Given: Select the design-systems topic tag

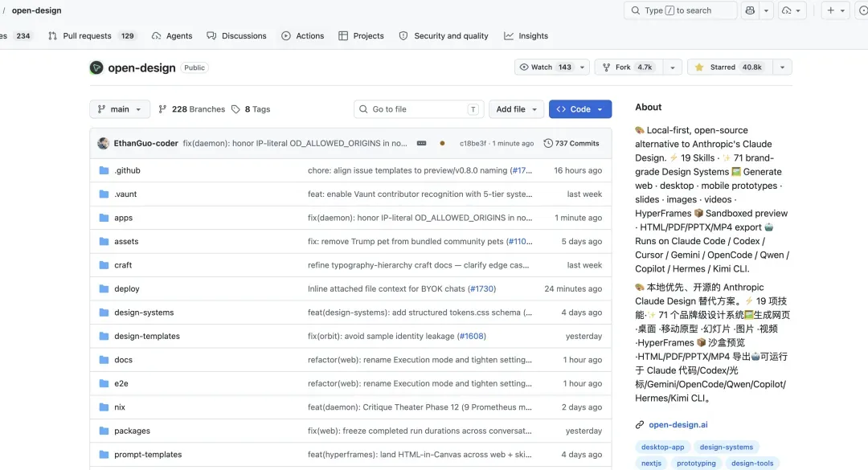Looking at the screenshot, I should coord(727,448).
